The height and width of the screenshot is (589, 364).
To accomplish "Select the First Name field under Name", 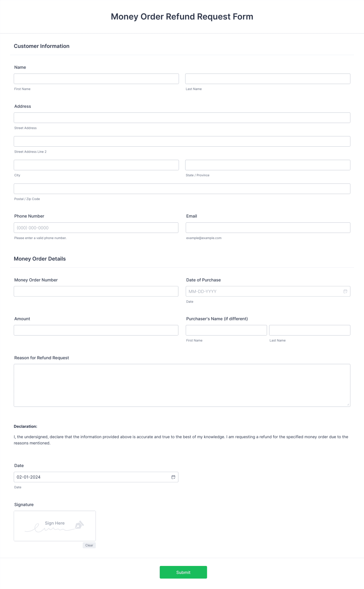I will tap(96, 79).
